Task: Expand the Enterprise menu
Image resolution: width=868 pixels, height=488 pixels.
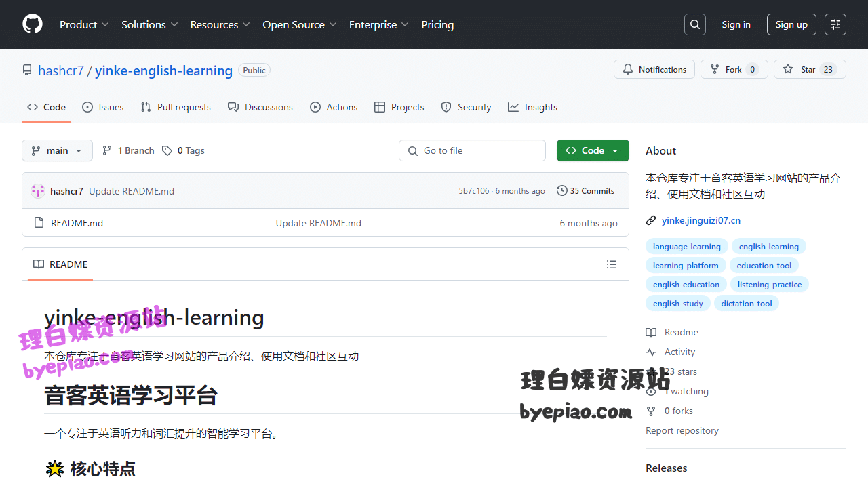Action: tap(379, 24)
